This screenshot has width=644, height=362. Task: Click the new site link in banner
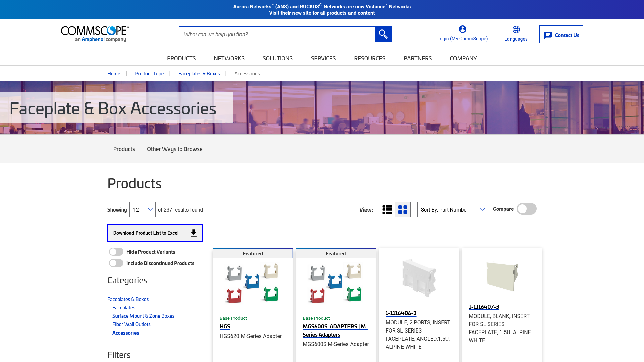click(302, 13)
